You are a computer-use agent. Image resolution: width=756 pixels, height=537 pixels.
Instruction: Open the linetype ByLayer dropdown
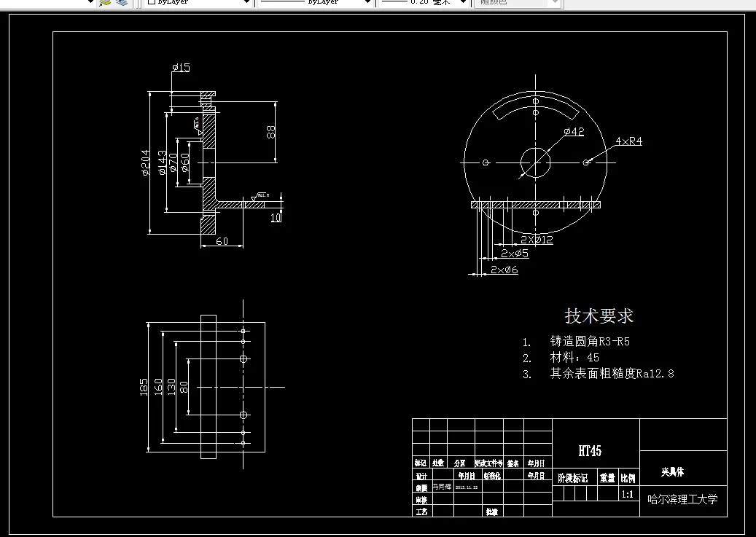(368, 3)
